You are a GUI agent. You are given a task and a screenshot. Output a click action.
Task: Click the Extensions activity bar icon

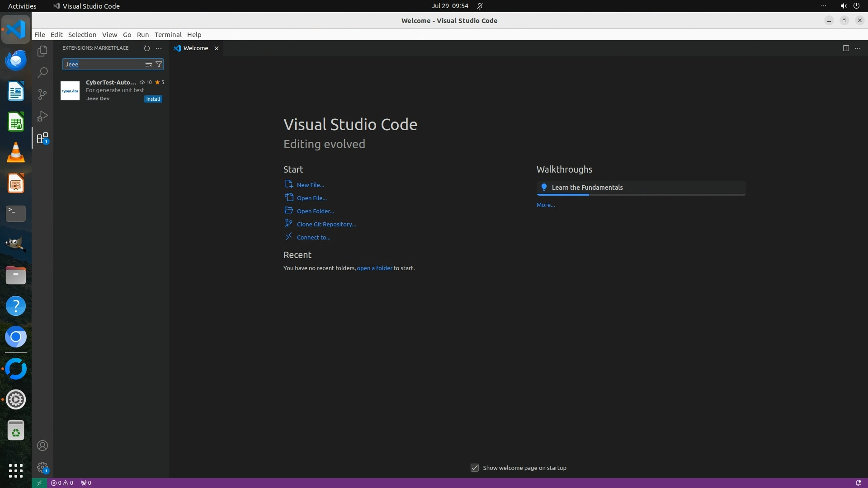(x=42, y=138)
